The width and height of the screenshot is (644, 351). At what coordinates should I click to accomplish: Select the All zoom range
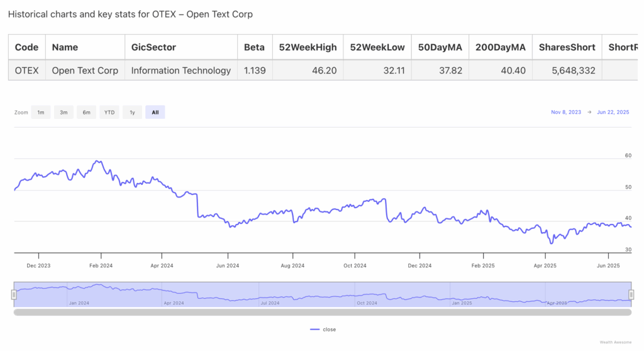point(155,112)
